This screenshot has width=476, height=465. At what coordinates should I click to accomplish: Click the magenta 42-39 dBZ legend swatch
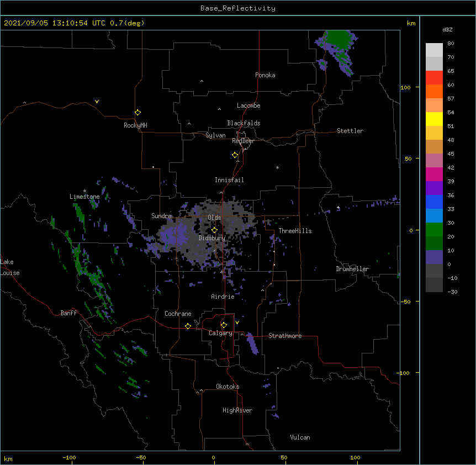coord(434,174)
